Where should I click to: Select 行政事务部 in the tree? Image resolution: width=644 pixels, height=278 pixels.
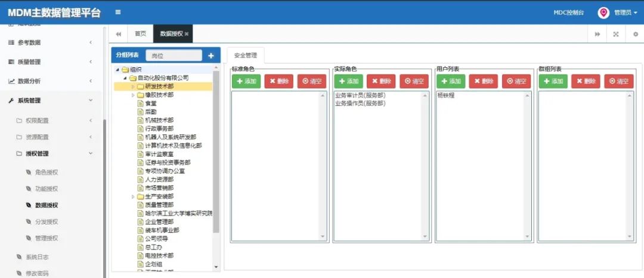pos(159,129)
